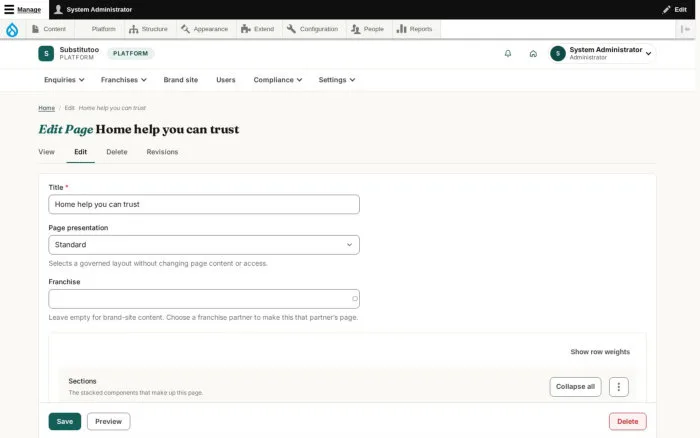Select the Edit tab
This screenshot has height=438, width=700.
[80, 152]
